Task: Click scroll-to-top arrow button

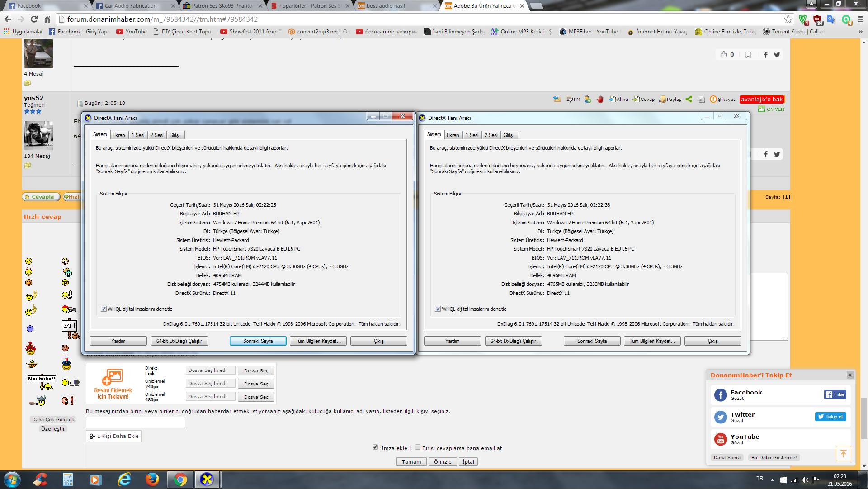Action: pyautogui.click(x=844, y=453)
